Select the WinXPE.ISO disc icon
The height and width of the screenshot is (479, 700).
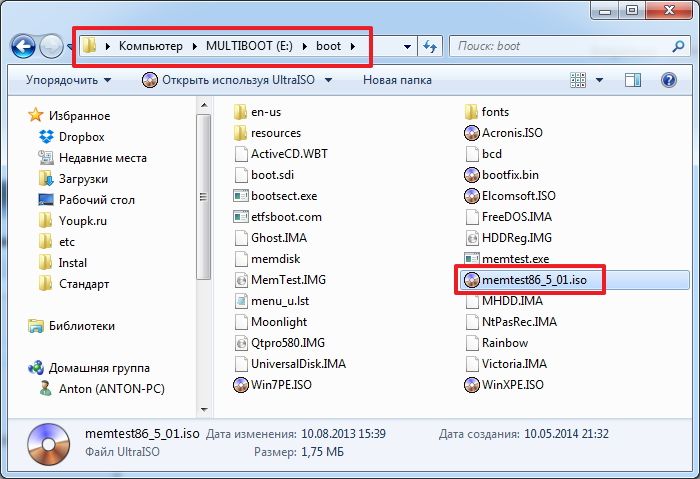(x=473, y=384)
